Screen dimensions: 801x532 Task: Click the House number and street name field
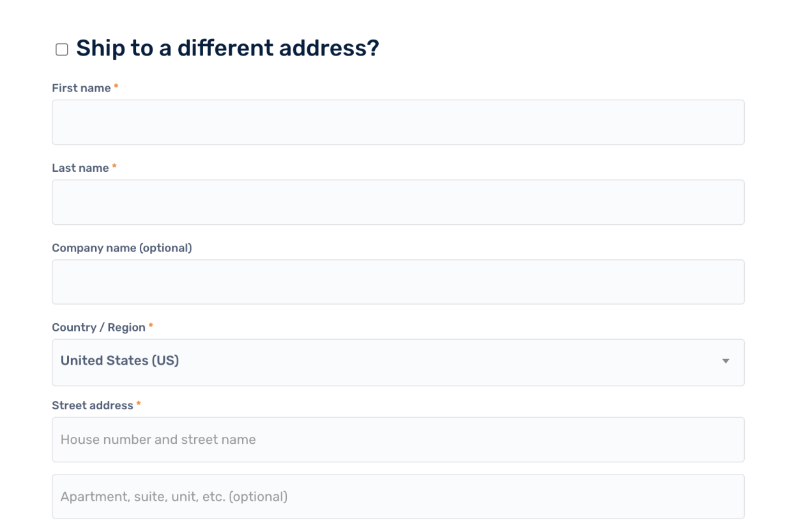tap(398, 439)
